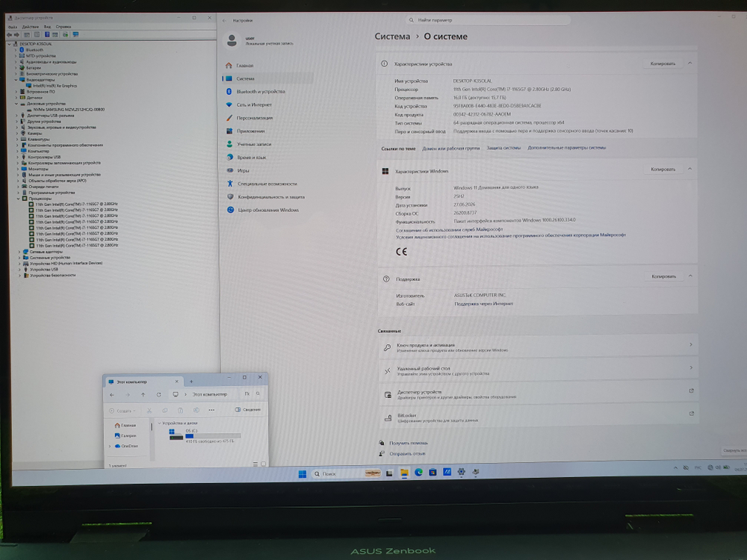
Task: Select Этот компьютер tab in Explorer
Action: click(x=144, y=382)
